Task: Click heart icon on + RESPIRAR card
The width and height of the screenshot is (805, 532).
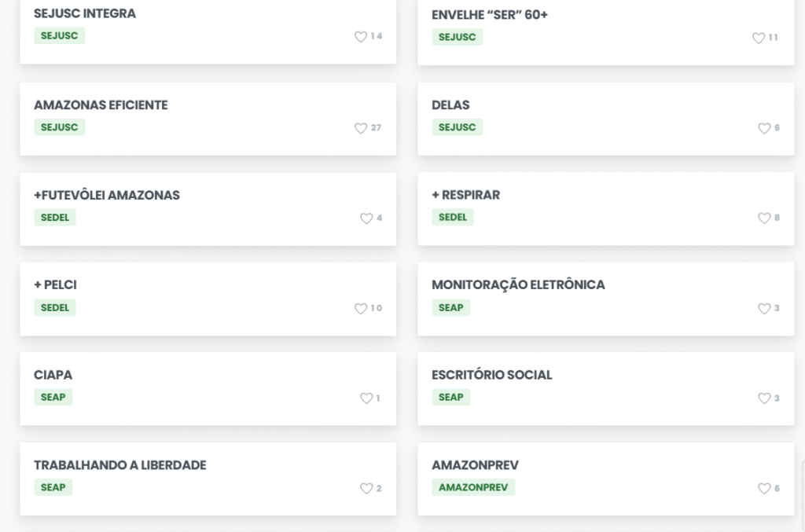Action: pos(764,218)
